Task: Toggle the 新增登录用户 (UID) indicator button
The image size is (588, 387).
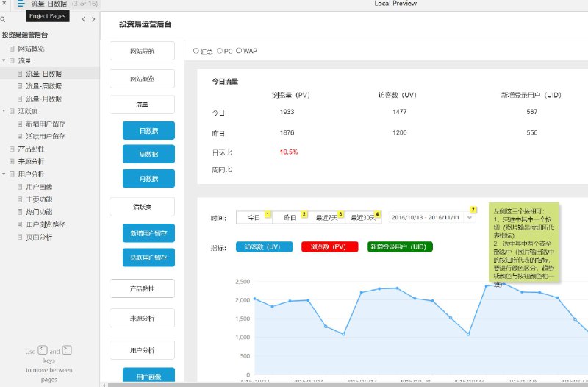Action: tap(400, 246)
